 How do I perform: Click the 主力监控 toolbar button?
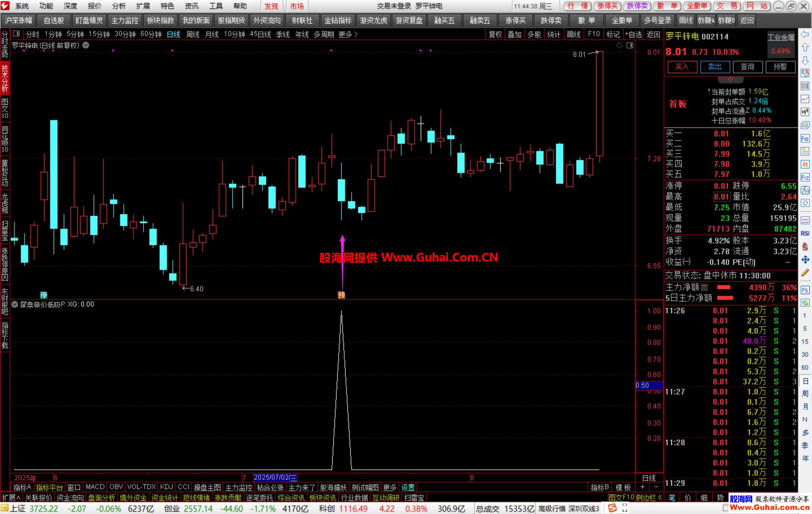pyautogui.click(x=125, y=21)
